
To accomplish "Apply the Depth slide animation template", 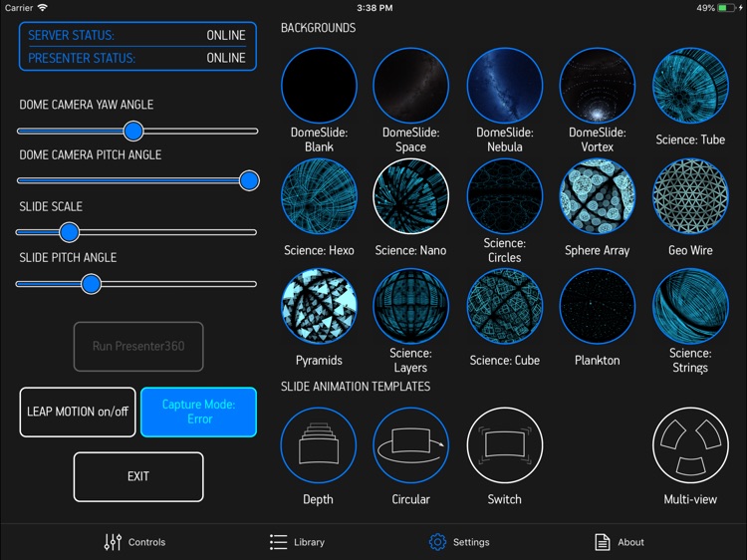I will (319, 445).
